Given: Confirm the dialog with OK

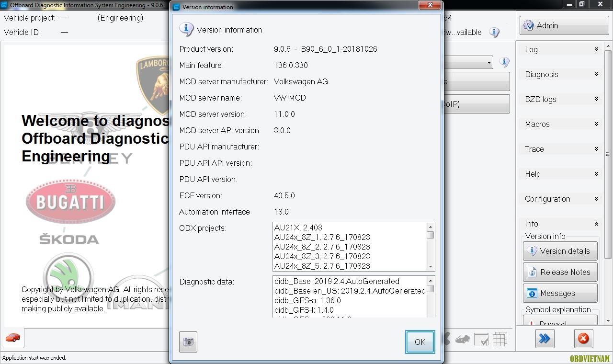Looking at the screenshot, I should coord(420,342).
